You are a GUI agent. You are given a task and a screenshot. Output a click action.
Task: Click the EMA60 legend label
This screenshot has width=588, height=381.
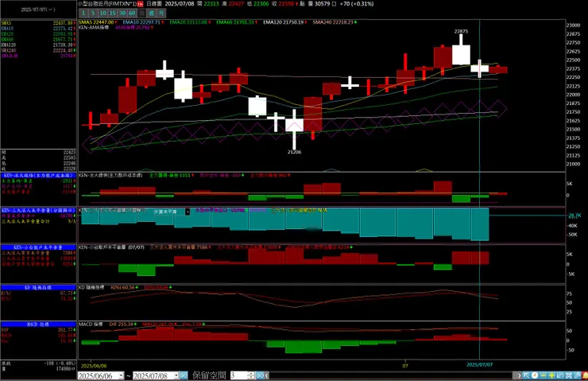point(235,22)
